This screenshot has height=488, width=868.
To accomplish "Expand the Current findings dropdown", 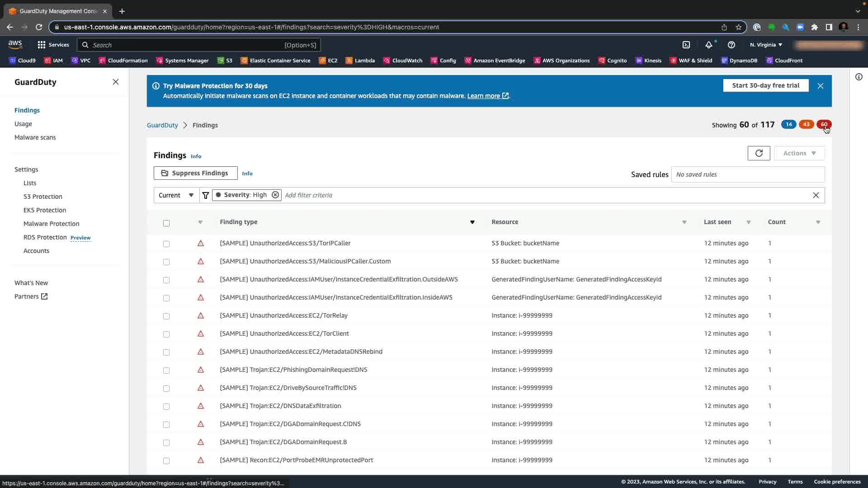I will (176, 195).
